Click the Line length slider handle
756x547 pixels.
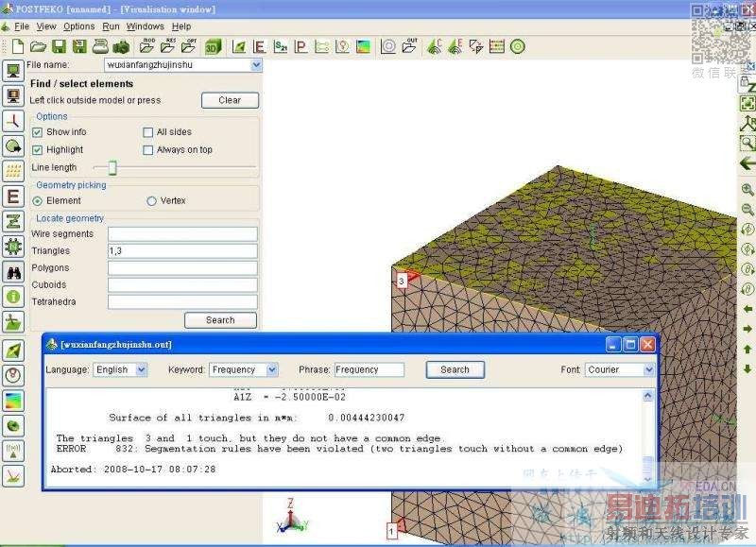click(x=112, y=167)
